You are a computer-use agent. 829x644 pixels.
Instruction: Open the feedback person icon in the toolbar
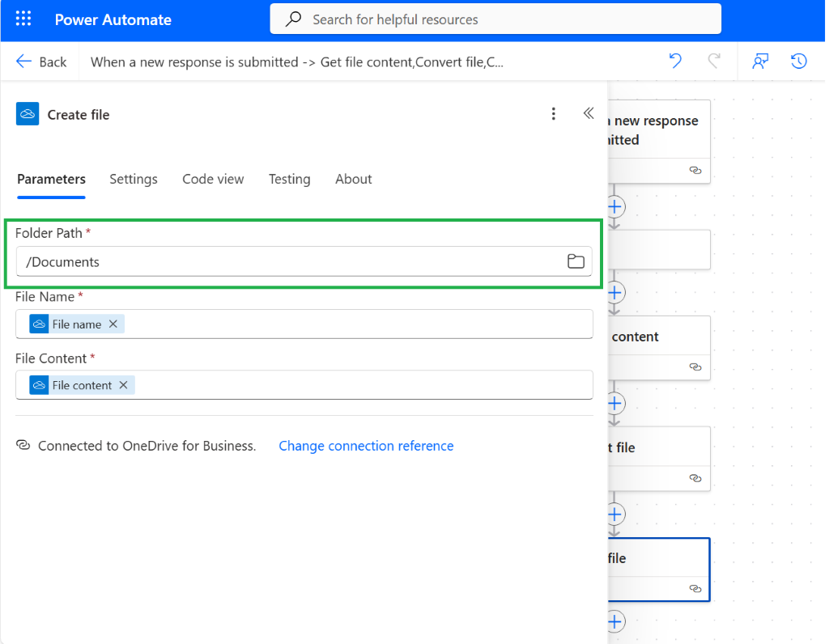(x=760, y=61)
